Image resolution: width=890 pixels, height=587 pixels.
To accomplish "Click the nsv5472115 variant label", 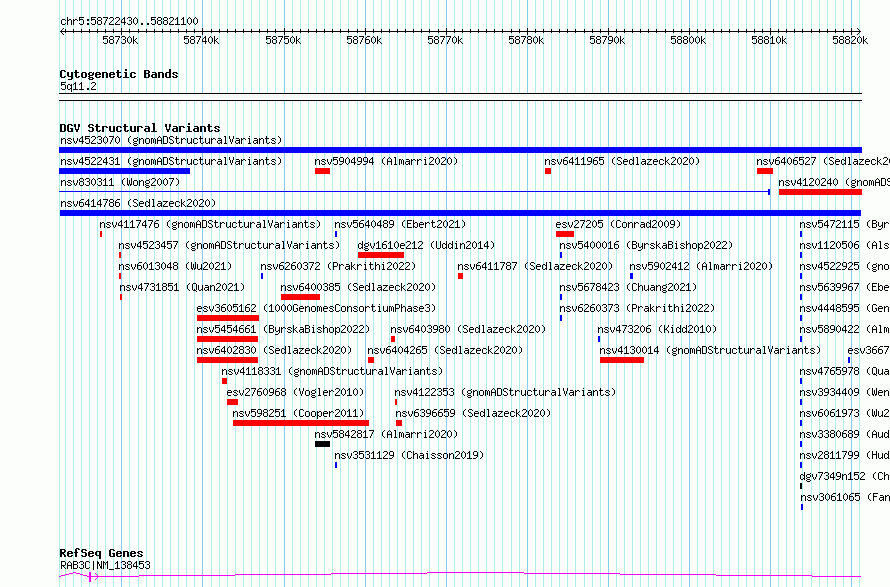I will point(845,224).
